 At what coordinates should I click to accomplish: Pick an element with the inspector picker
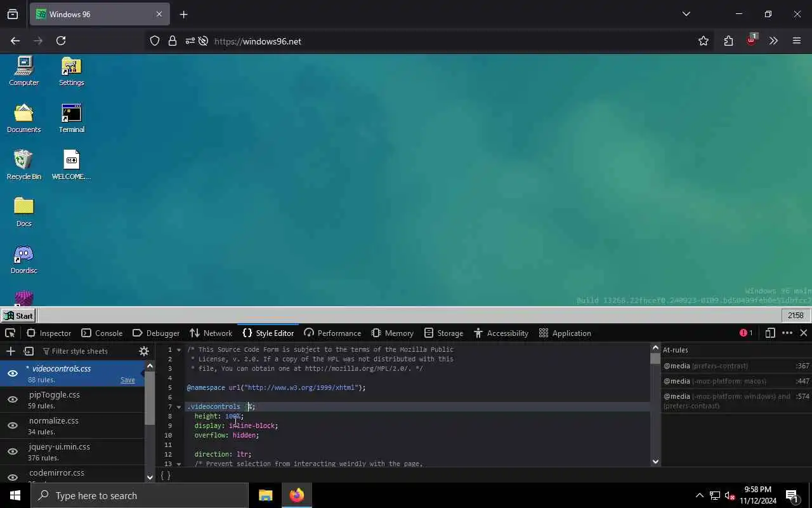coord(10,333)
